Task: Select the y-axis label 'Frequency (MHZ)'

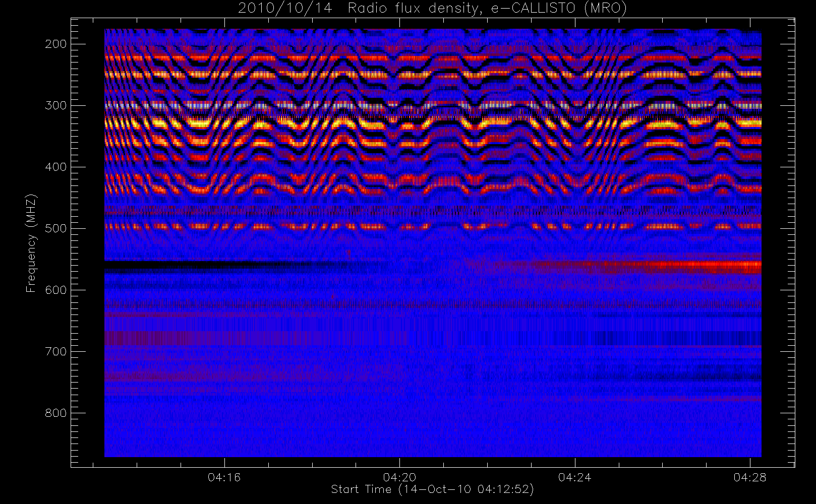Action: pos(31,243)
